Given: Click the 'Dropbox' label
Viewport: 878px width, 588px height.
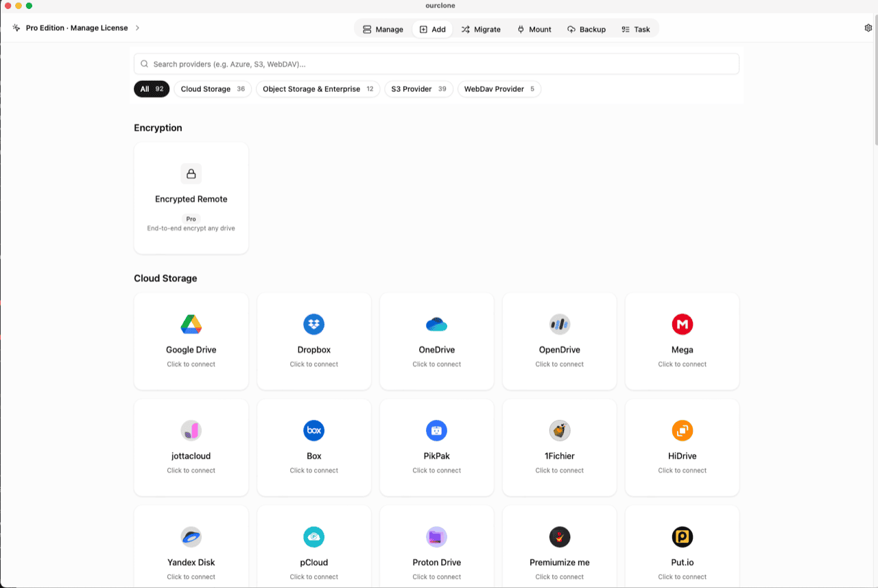Looking at the screenshot, I should (x=314, y=350).
